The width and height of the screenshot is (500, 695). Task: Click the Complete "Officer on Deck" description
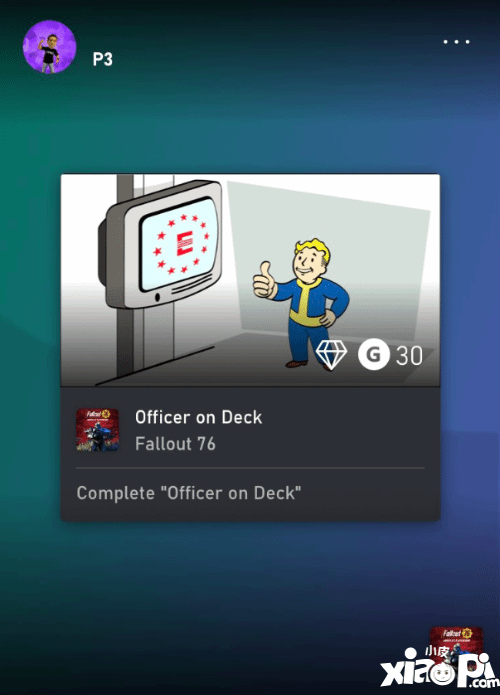tap(189, 493)
